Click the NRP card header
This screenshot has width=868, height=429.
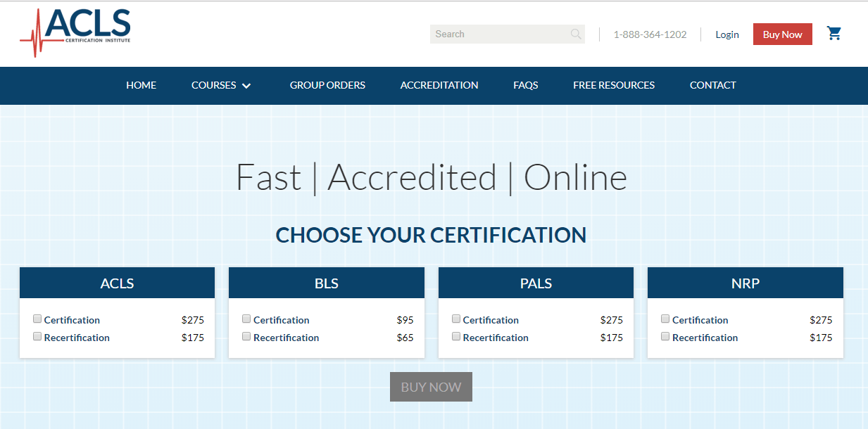[746, 283]
